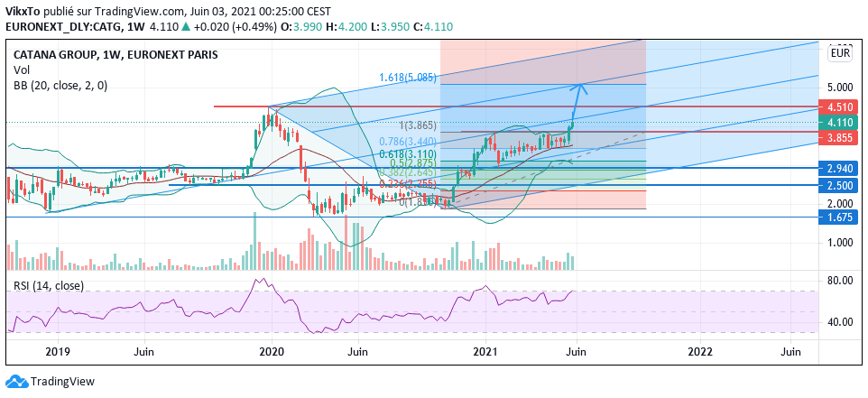Click the 2.000 price axis value
Viewport: 868px width, 398px height.
(840, 203)
